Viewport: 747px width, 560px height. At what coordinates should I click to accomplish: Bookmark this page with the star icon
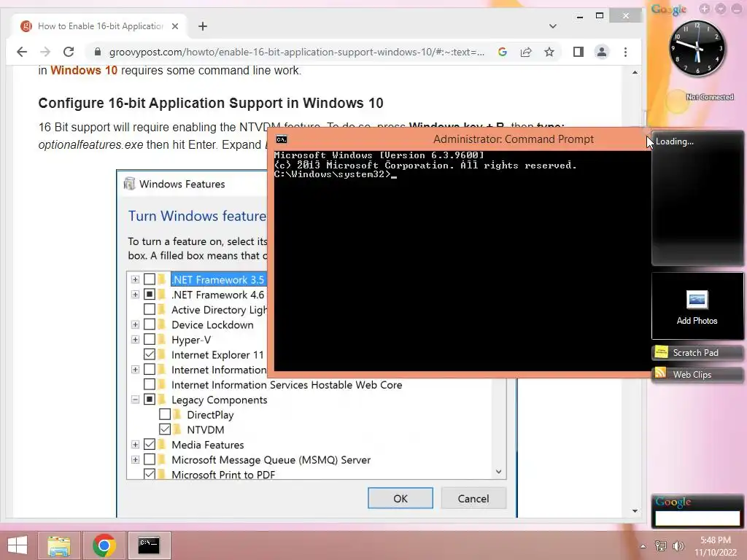point(549,52)
